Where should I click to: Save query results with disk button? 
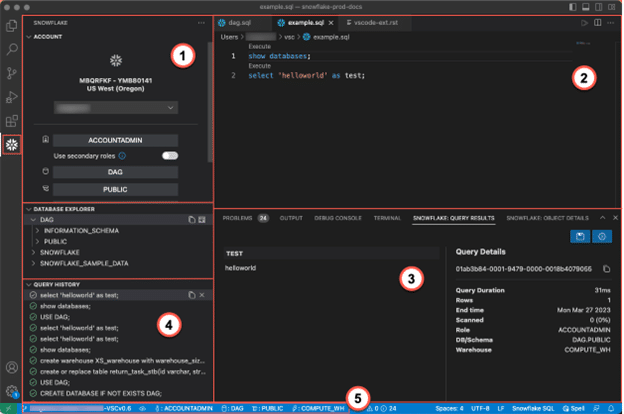point(580,236)
